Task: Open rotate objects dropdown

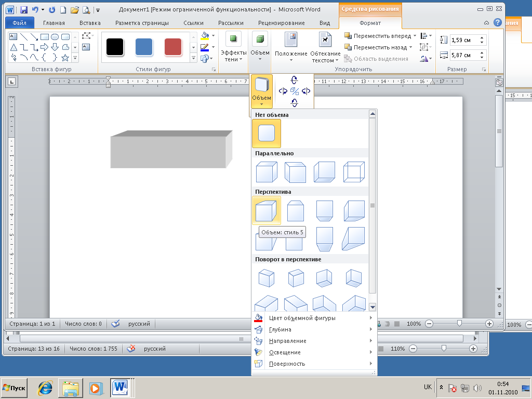Action: click(x=426, y=59)
